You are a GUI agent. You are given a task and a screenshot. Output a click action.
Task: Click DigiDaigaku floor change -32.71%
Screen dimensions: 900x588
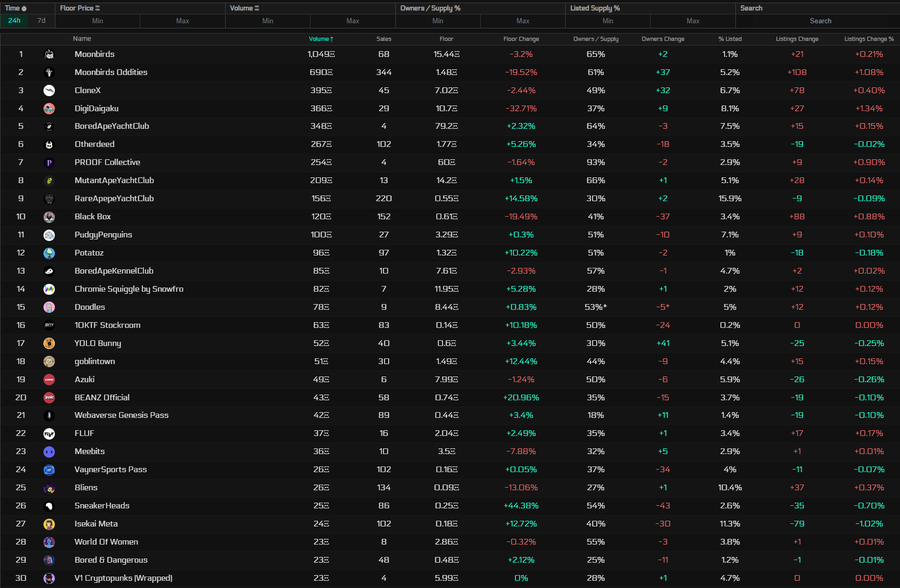click(x=521, y=109)
